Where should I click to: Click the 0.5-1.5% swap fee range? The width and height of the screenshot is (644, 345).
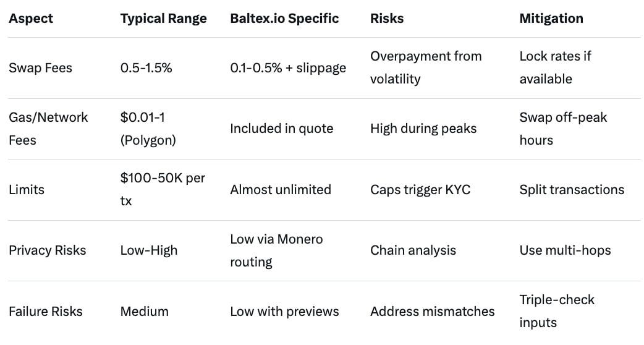[146, 68]
